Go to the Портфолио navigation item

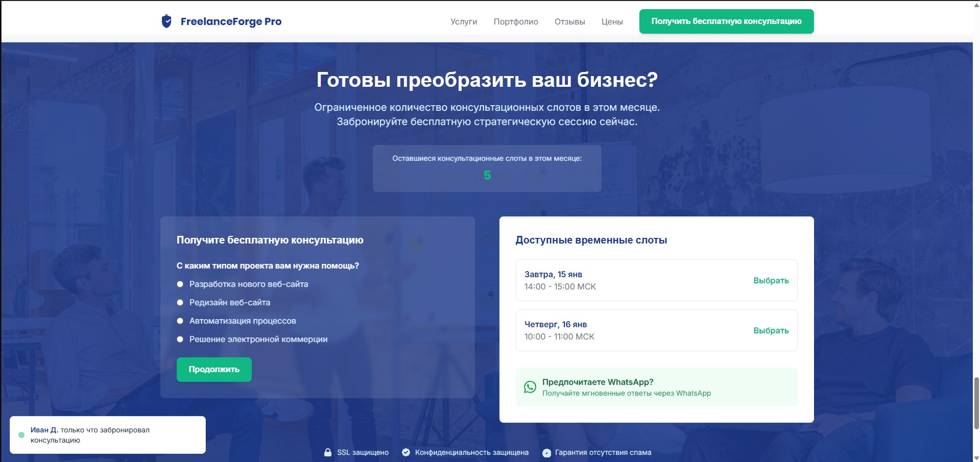coord(516,21)
